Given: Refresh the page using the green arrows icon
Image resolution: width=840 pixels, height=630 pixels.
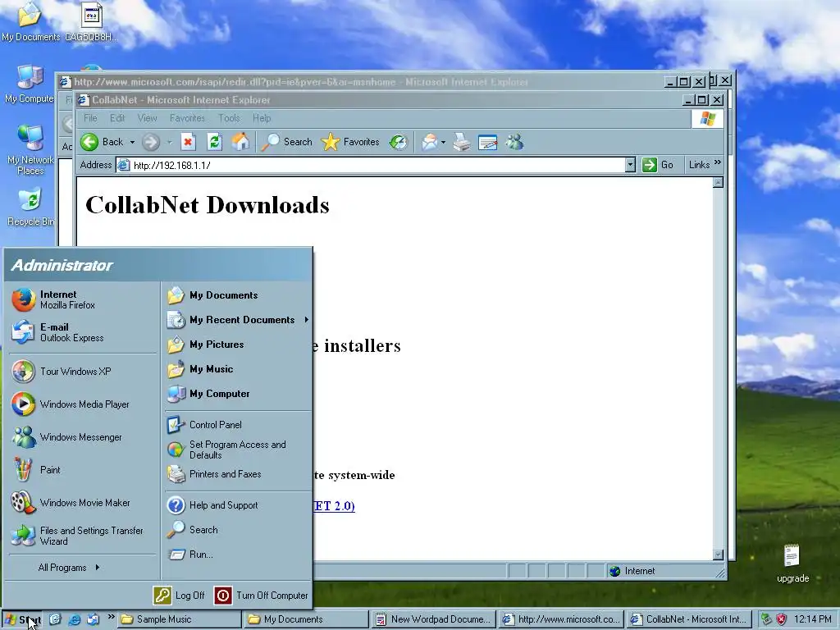Looking at the screenshot, I should (214, 142).
